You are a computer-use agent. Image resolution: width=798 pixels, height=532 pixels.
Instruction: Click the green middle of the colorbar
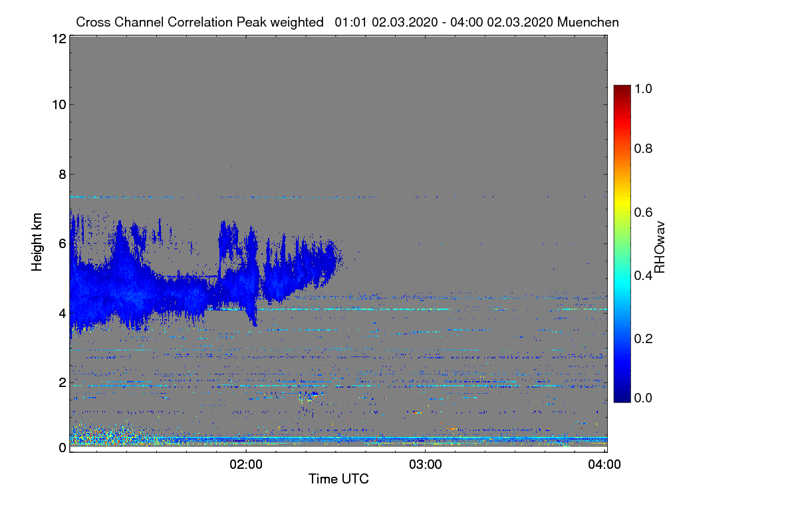click(621, 243)
